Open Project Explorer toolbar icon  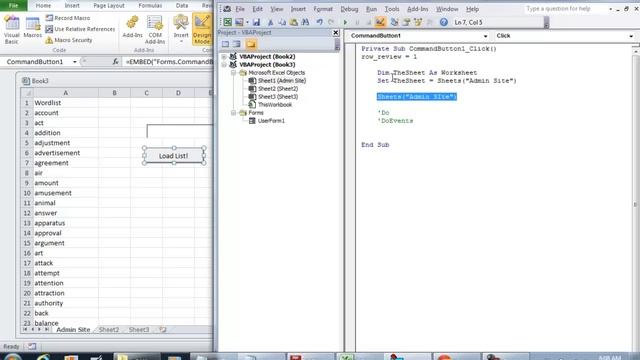pos(394,22)
